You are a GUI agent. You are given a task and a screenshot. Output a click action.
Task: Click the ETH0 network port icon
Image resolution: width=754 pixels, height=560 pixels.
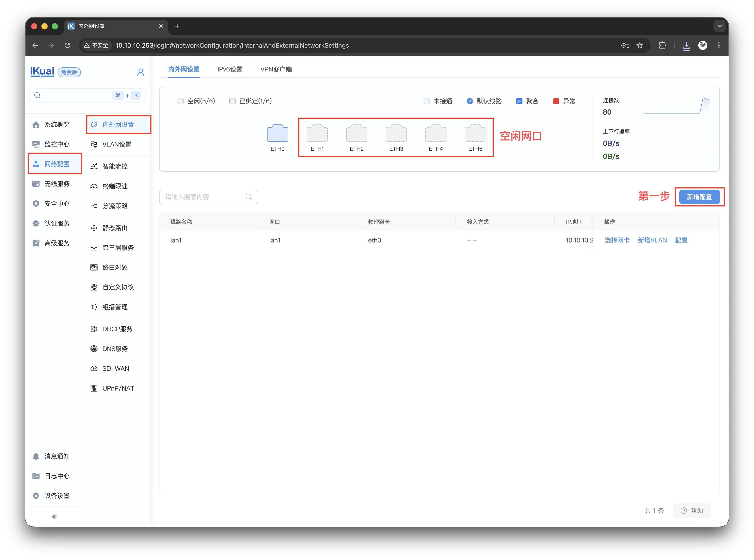[x=277, y=133]
